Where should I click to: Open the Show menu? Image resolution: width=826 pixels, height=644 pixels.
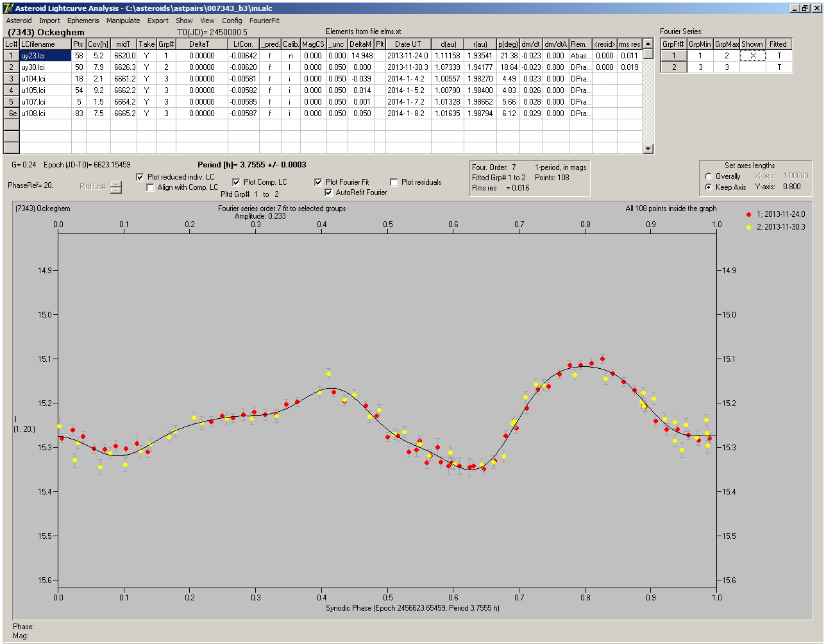(x=184, y=21)
